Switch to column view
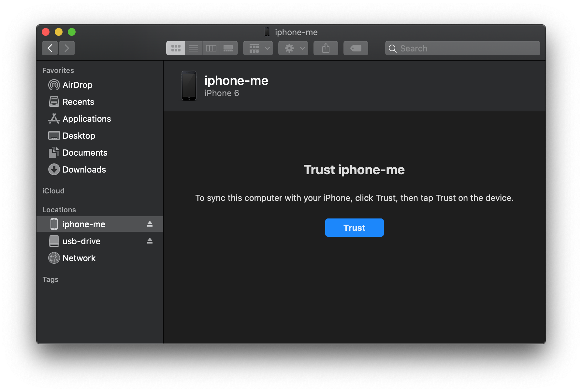 tap(211, 48)
